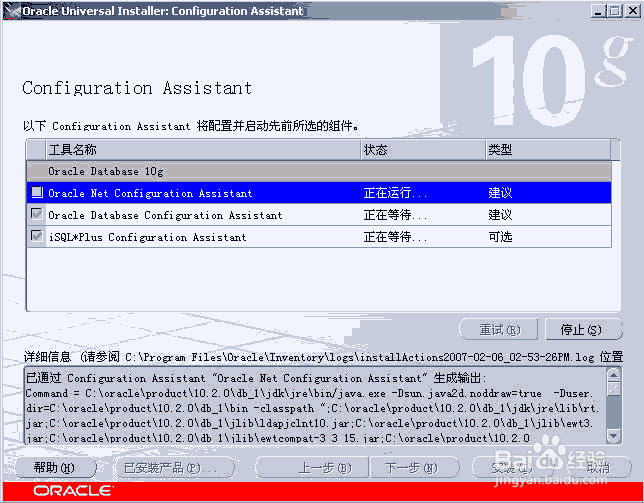The image size is (644, 503).
Task: Toggle the Oracle Net Configuration Assistant checkbox
Action: tap(37, 192)
